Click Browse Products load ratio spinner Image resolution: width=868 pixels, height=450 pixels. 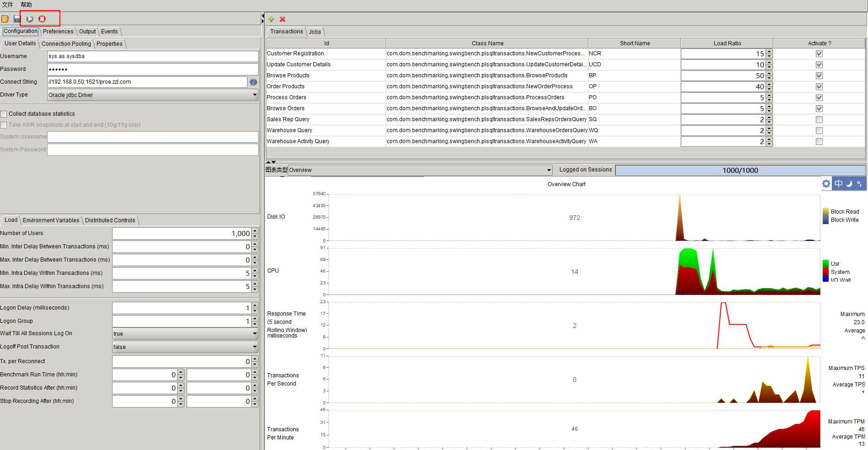click(769, 75)
